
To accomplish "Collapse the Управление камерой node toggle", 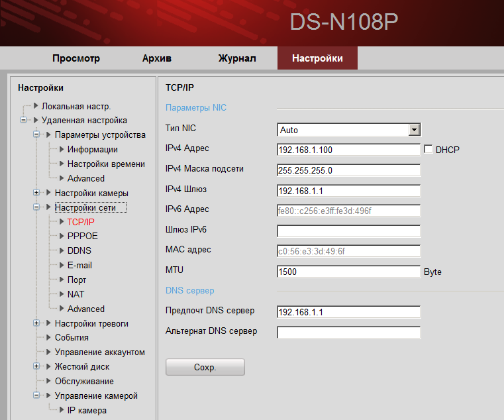I will (36, 395).
